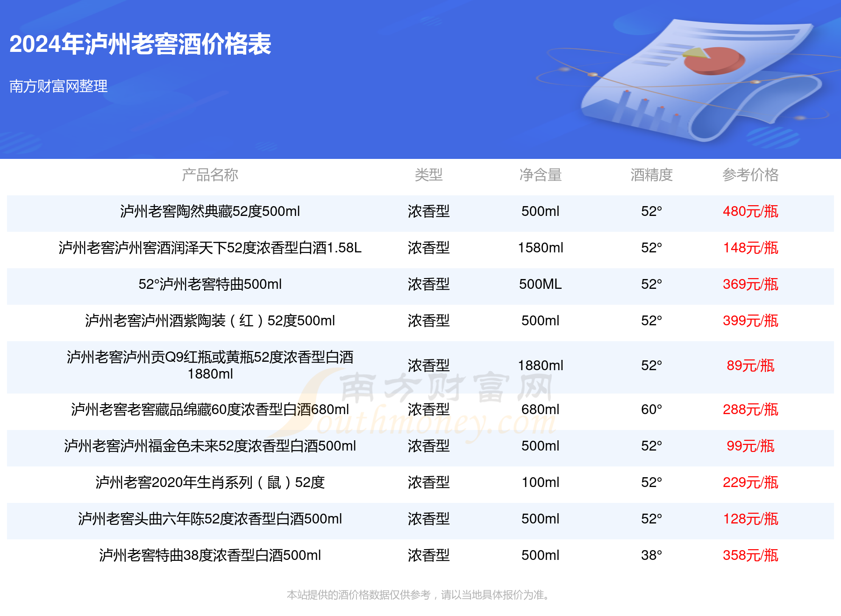The width and height of the screenshot is (841, 616).
Task: Select product 泸州窖酒润泽天下52度 1.58L
Action: click(210, 248)
